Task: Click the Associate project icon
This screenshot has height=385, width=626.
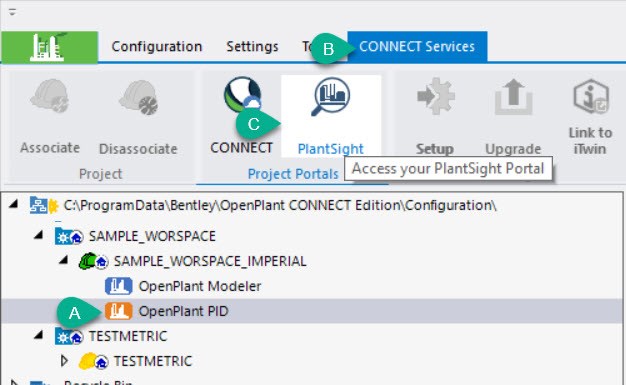Action: [50, 96]
